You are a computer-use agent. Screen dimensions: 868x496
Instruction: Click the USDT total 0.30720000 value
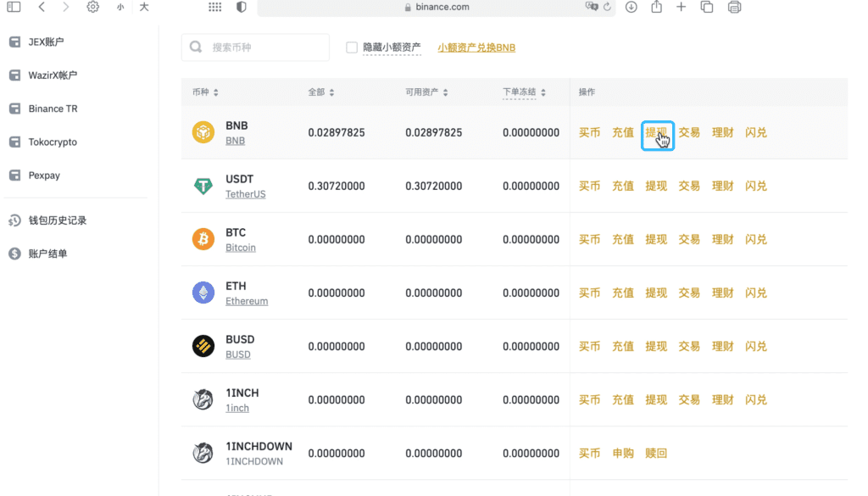pos(337,186)
